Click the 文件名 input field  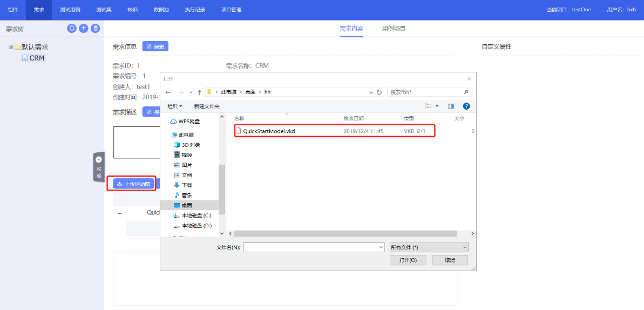[x=313, y=247]
